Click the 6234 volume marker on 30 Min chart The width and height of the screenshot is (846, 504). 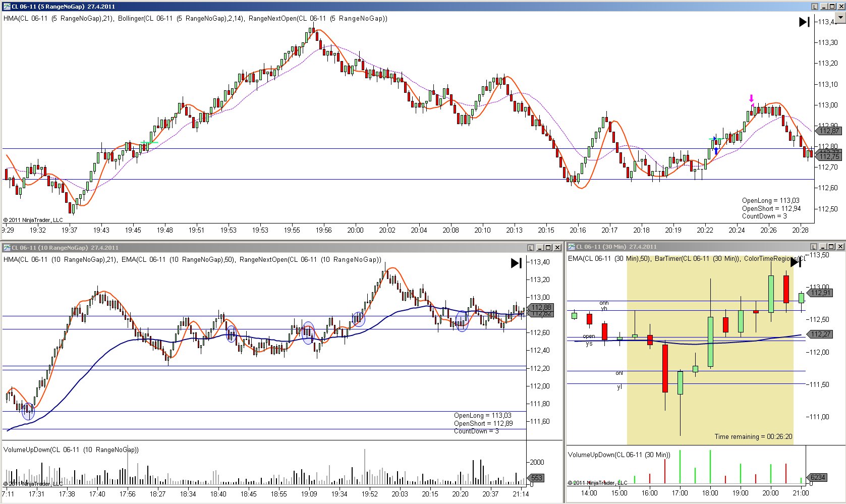pos(817,477)
